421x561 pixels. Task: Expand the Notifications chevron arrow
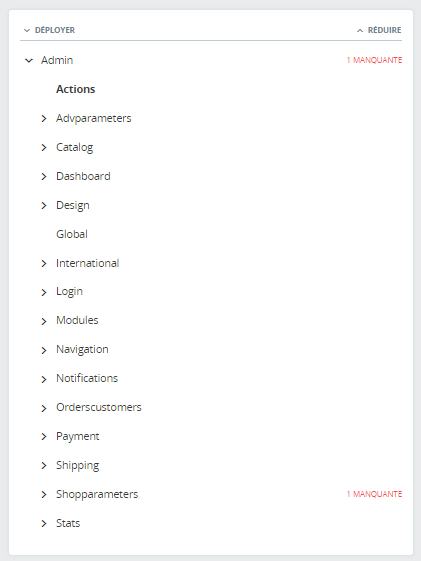(44, 379)
